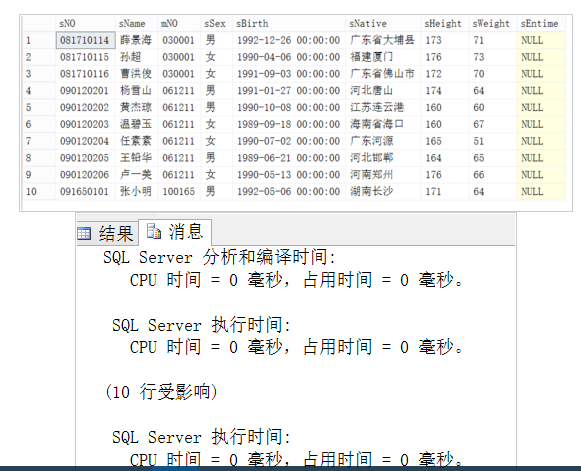Switch to the 结果 tab
581x471 pixels.
coord(107,233)
